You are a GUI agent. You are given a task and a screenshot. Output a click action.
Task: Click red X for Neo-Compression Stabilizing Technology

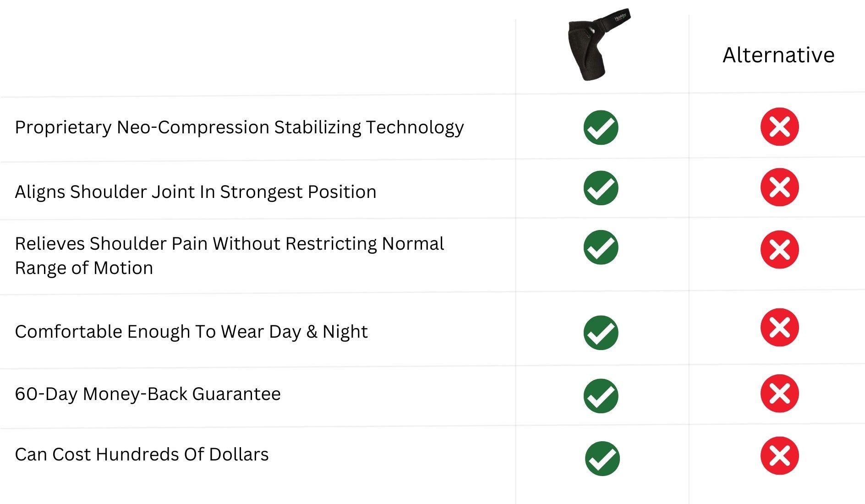click(x=779, y=126)
